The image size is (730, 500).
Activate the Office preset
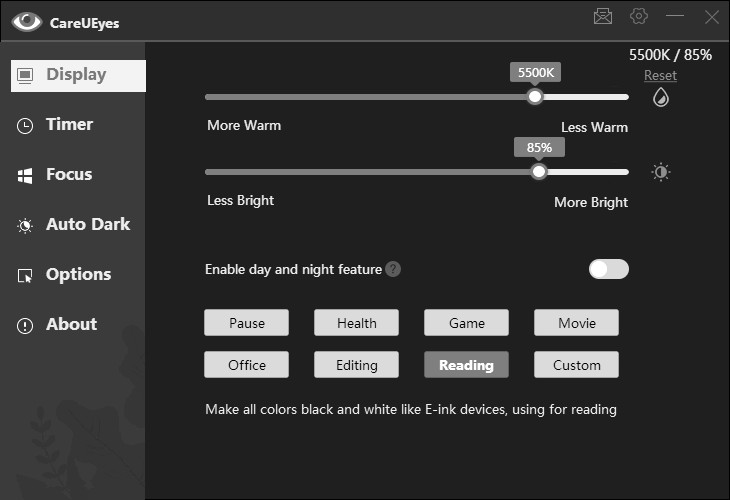[x=246, y=365]
